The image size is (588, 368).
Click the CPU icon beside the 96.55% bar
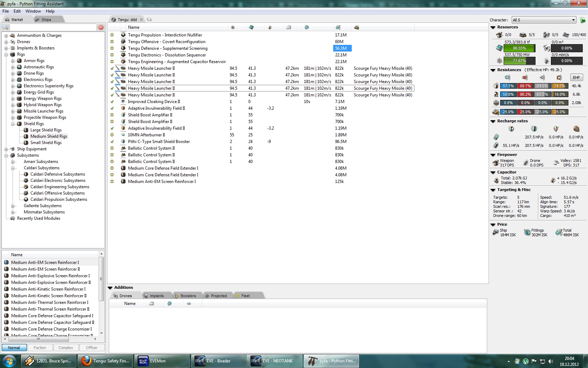coord(499,48)
